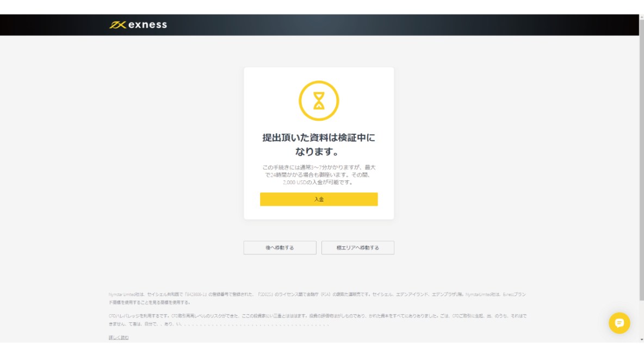Click the vertical scrollbar thumb
This screenshot has height=362, width=644.
tap(641, 163)
